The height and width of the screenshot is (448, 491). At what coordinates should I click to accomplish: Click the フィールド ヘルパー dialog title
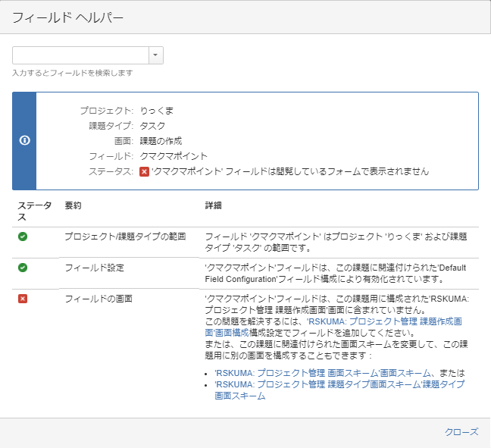click(67, 17)
